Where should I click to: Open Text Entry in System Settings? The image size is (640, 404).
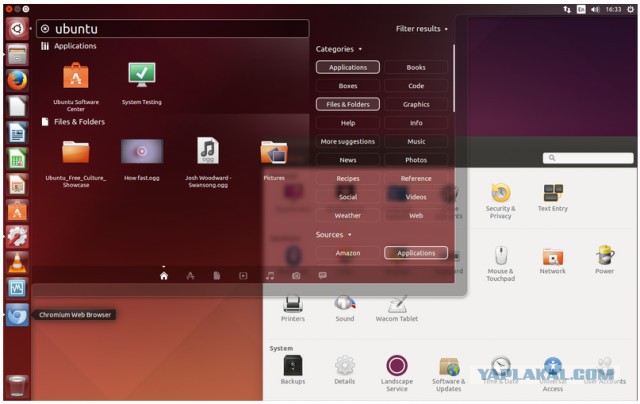click(x=553, y=198)
